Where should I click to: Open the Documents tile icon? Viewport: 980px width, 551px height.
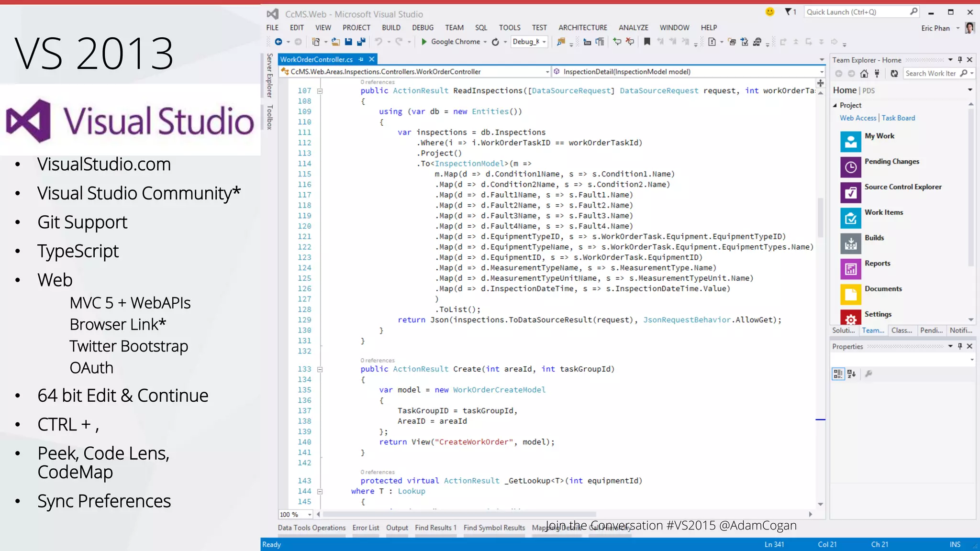(x=851, y=294)
